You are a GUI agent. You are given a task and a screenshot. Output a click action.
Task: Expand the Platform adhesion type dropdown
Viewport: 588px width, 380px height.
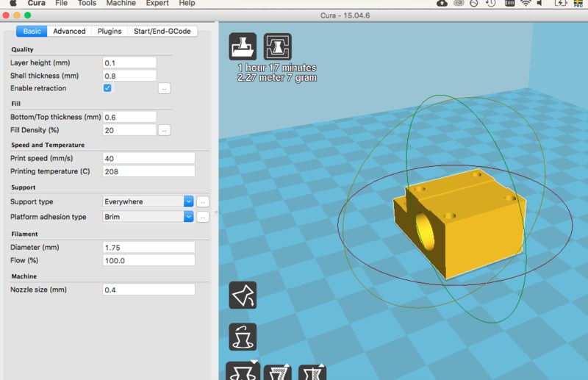click(148, 216)
